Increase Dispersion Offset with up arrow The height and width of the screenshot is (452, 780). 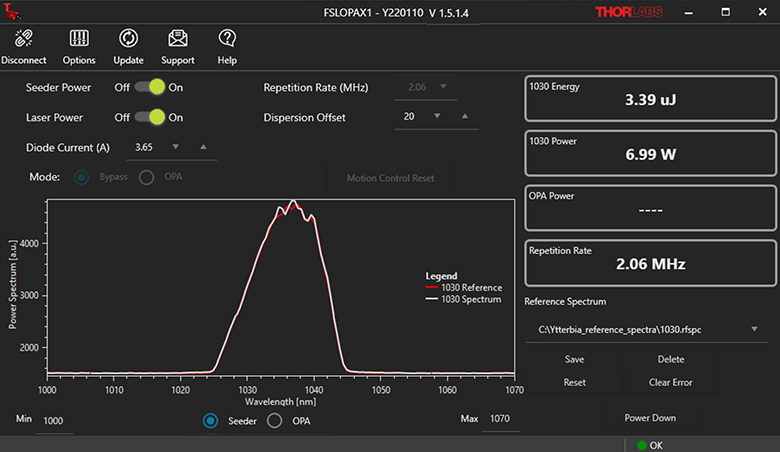point(465,116)
